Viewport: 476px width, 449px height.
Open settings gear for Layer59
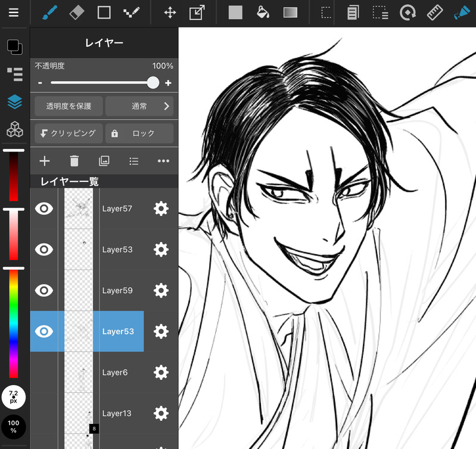tap(161, 290)
